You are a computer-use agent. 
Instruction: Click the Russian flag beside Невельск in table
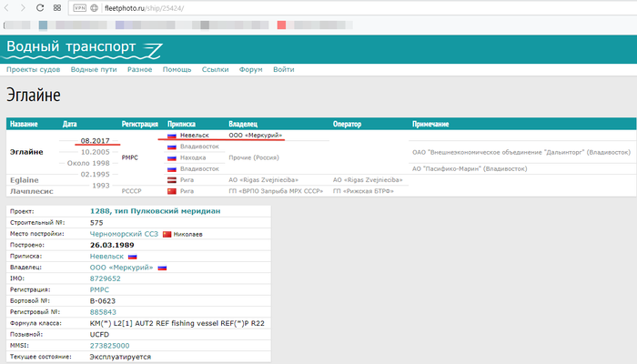(x=171, y=135)
